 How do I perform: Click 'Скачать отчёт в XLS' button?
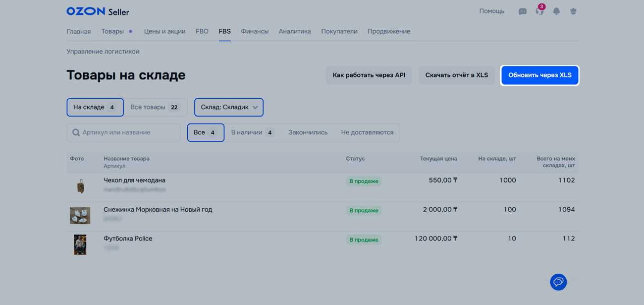point(456,75)
